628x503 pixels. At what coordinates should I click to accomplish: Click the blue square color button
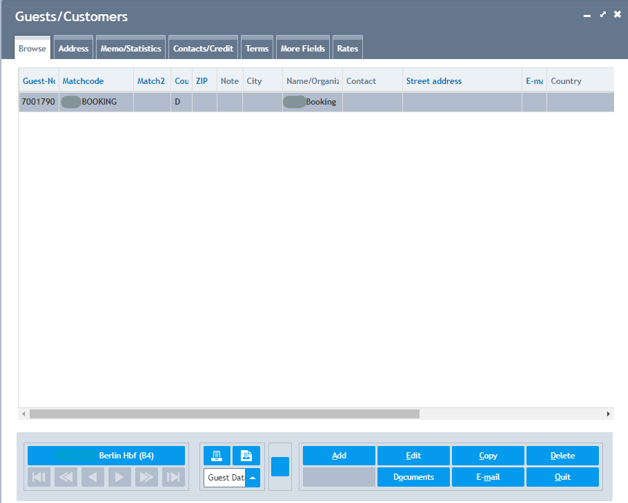[280, 467]
